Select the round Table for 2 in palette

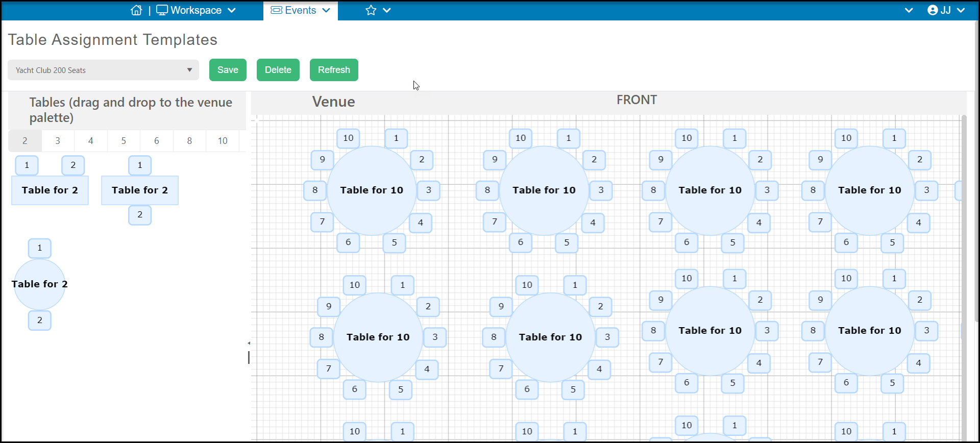click(40, 284)
